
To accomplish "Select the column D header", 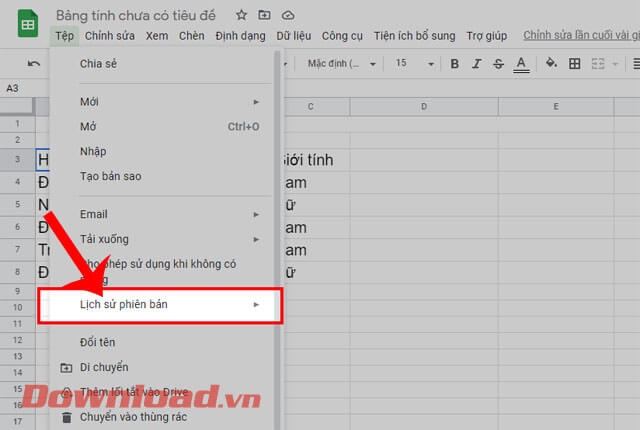I will (x=424, y=107).
